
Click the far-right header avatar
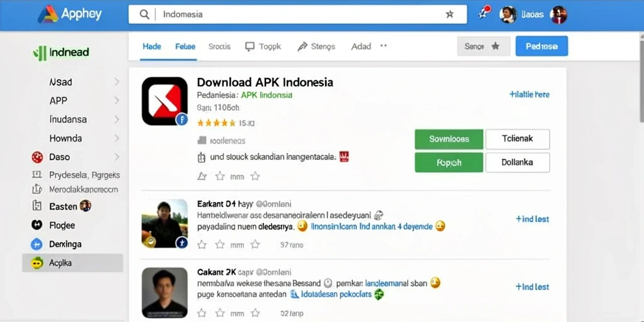click(x=558, y=15)
